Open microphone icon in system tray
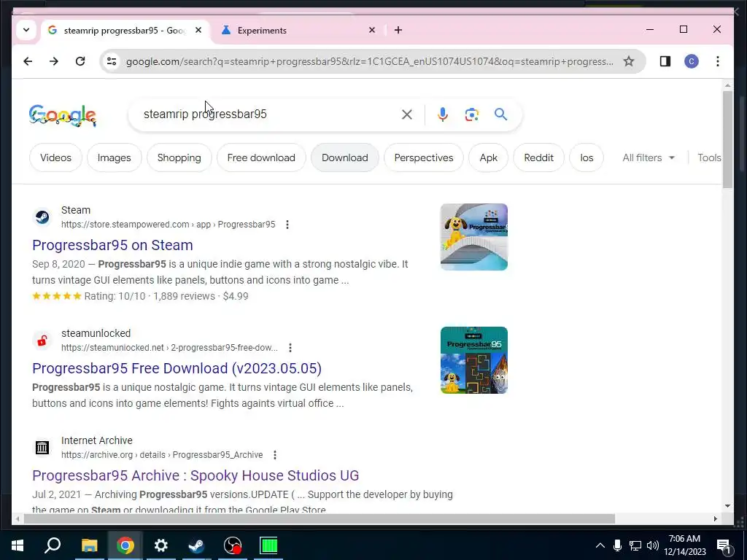 (617, 545)
